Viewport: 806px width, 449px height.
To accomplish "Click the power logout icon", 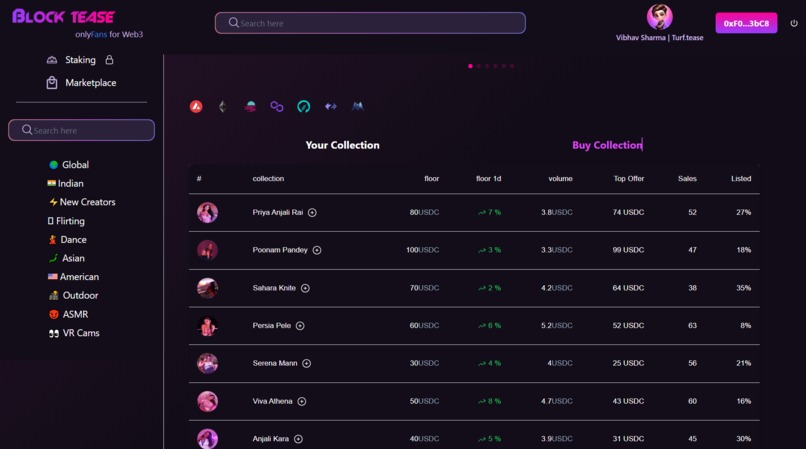I will pyautogui.click(x=794, y=23).
